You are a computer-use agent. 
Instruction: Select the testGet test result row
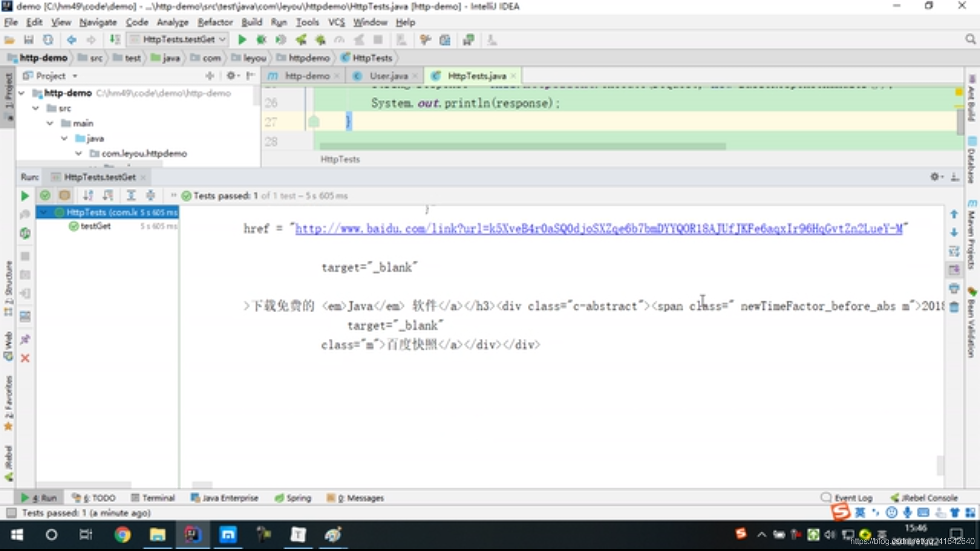coord(107,226)
